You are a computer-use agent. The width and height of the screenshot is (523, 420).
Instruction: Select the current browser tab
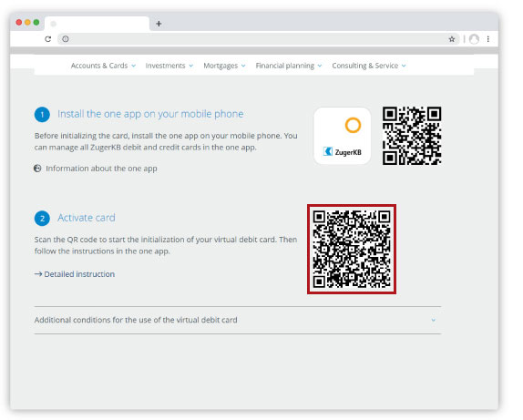click(x=97, y=24)
